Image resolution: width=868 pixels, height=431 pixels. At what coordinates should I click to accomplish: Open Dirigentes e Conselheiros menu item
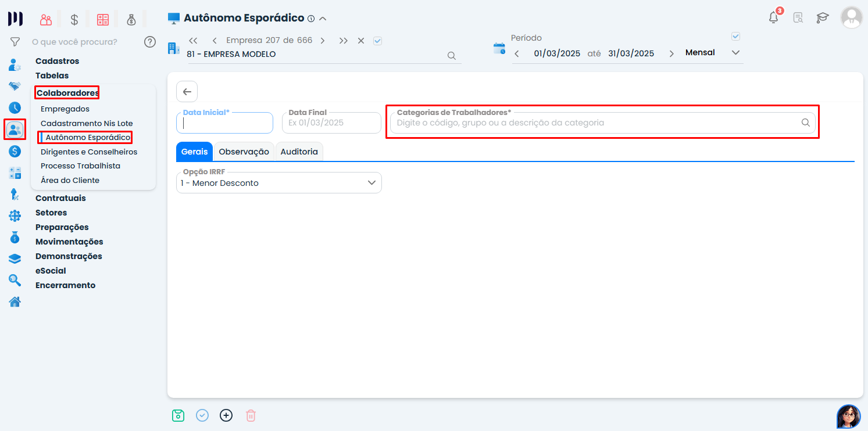click(89, 152)
